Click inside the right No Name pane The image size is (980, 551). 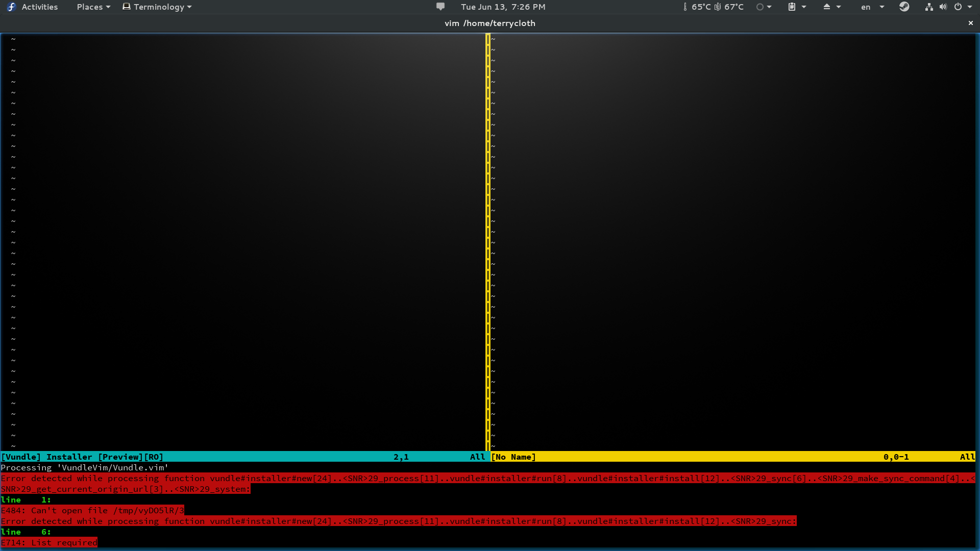click(x=733, y=242)
